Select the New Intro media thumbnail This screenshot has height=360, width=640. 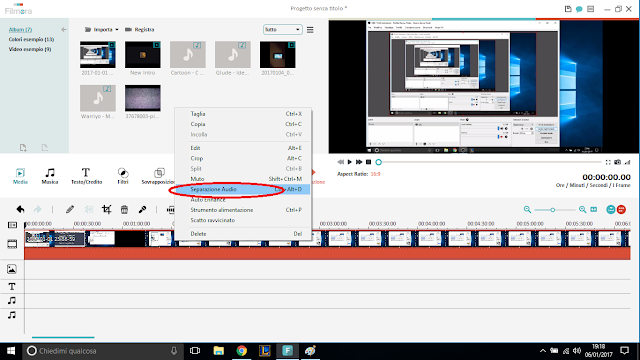143,55
